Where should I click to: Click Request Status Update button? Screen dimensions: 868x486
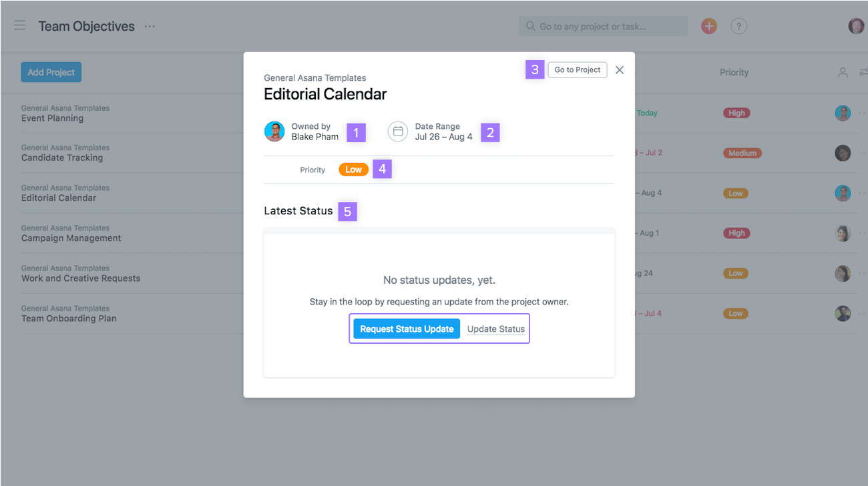[x=407, y=328]
